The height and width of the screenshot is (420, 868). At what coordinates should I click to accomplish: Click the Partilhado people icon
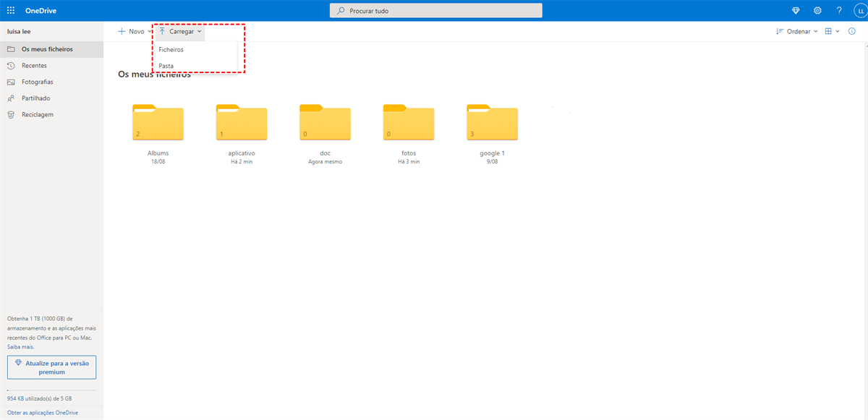pyautogui.click(x=10, y=98)
